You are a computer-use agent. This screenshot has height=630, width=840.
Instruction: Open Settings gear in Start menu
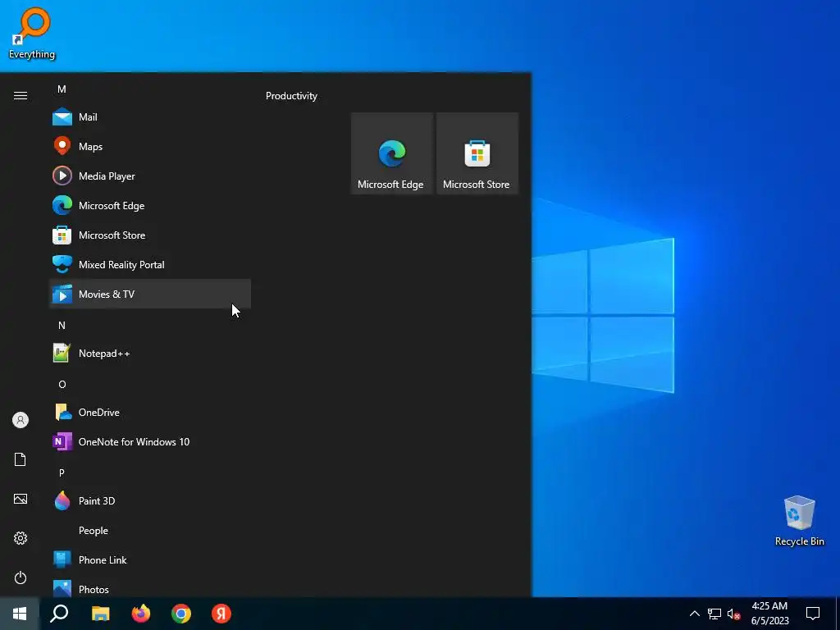pyautogui.click(x=21, y=538)
